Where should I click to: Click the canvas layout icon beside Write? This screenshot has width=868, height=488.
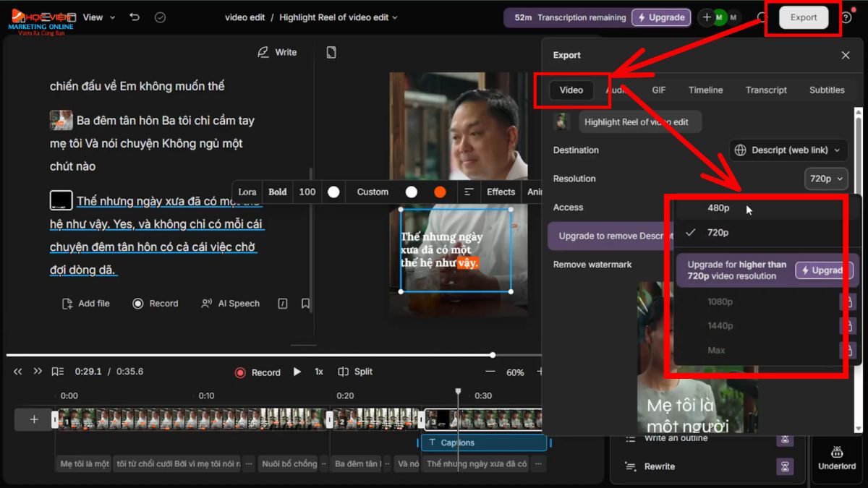coord(331,52)
